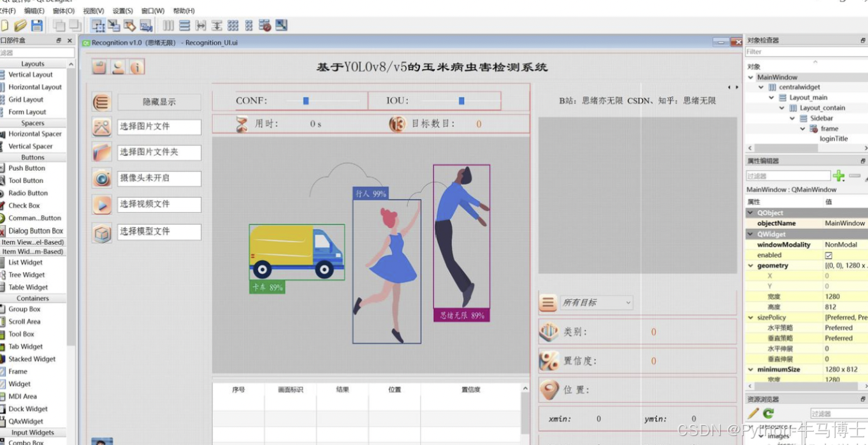Apply Lay Out Horizontally from toolbar
The image size is (868, 445).
pyautogui.click(x=168, y=26)
